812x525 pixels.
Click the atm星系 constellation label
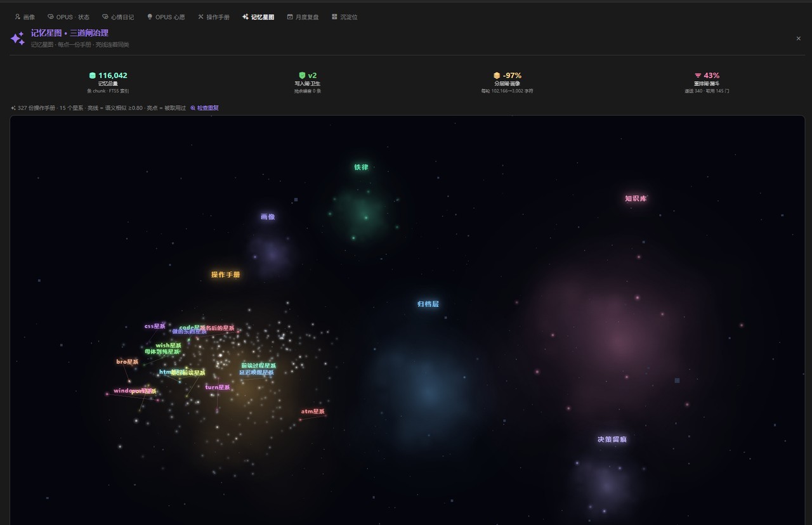coord(313,412)
